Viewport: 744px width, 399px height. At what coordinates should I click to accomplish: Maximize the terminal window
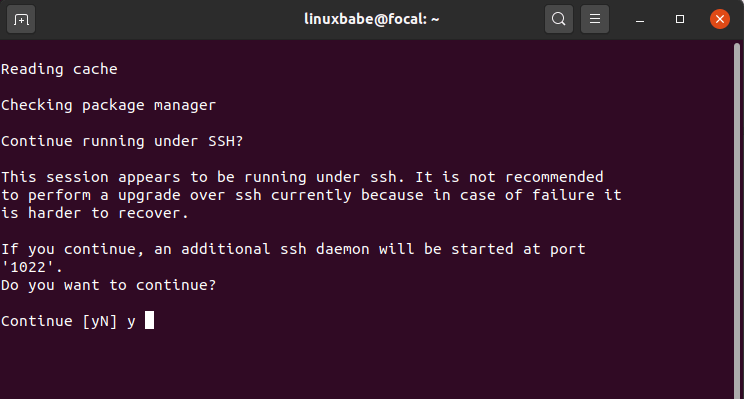pos(679,19)
